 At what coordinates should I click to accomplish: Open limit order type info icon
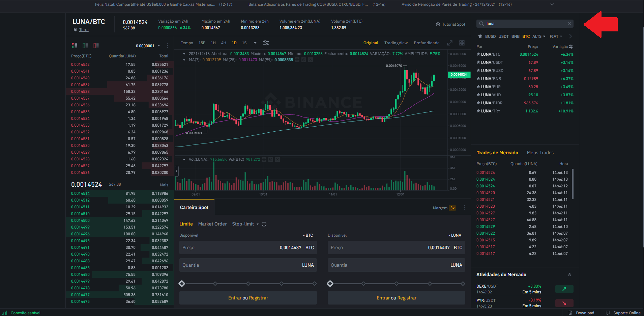(264, 224)
